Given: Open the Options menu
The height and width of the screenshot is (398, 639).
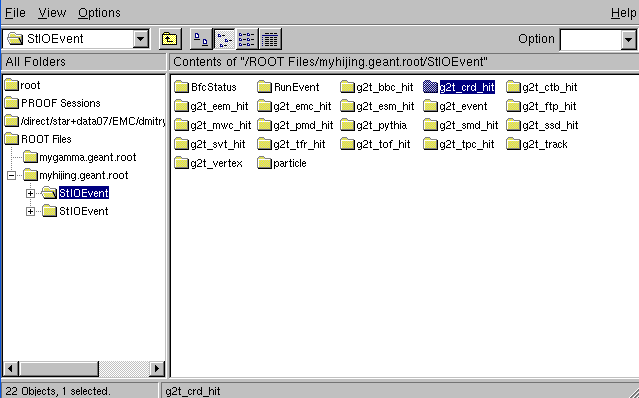Looking at the screenshot, I should pyautogui.click(x=99, y=13).
